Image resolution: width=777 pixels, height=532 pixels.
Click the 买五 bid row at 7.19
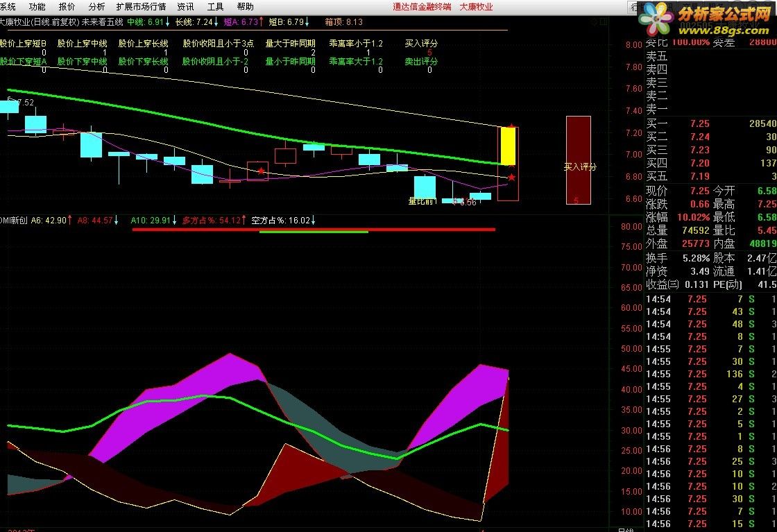(711, 176)
